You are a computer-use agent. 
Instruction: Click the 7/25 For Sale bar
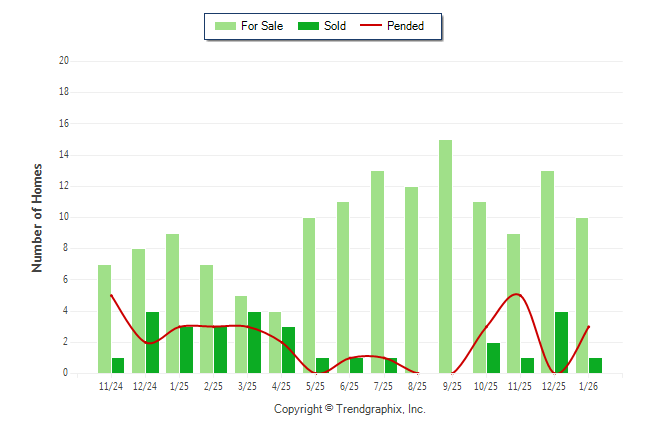(x=377, y=272)
